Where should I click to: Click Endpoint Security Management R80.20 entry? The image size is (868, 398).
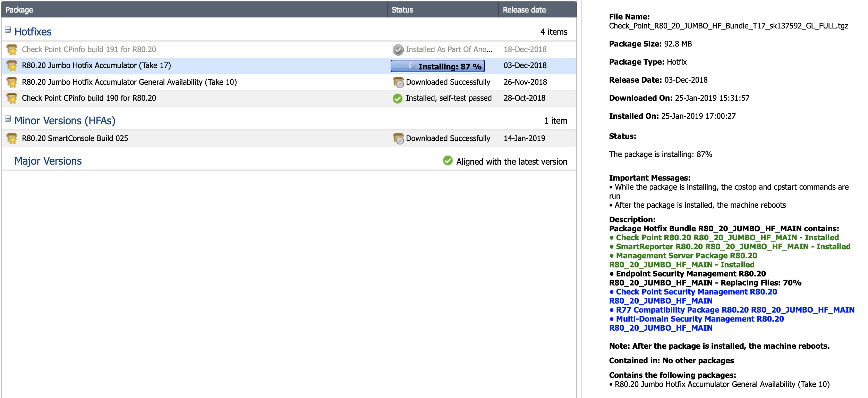705,278
